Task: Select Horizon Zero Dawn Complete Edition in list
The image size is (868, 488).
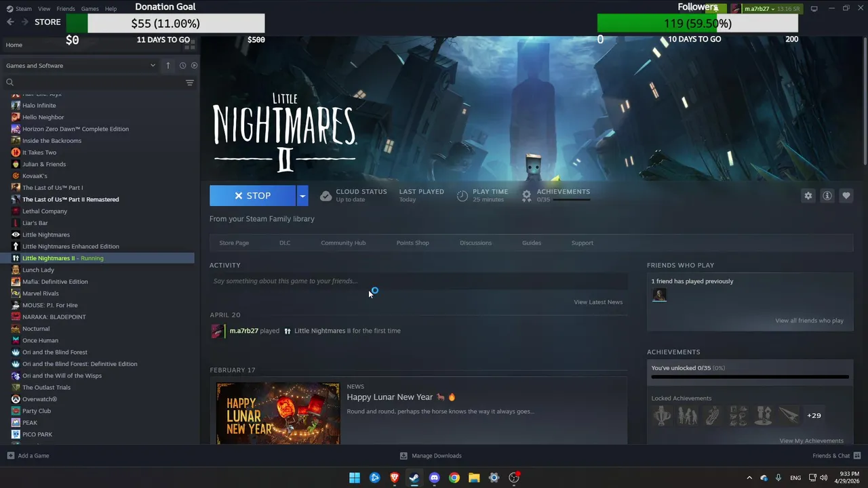Action: tap(75, 129)
